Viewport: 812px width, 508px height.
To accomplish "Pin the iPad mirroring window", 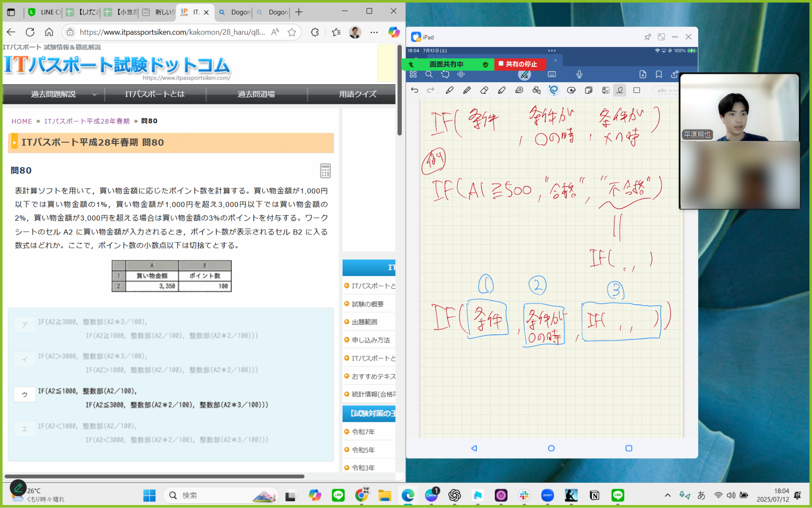I will 648,37.
